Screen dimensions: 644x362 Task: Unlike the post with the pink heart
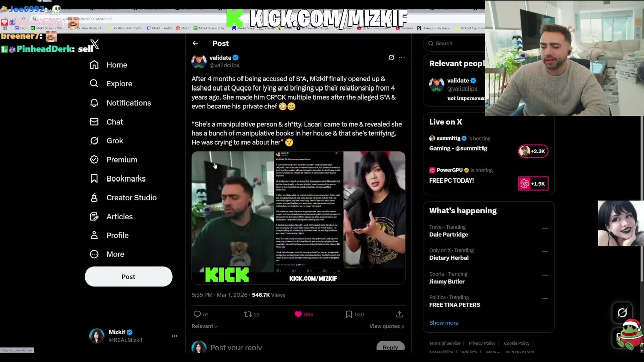point(298,314)
